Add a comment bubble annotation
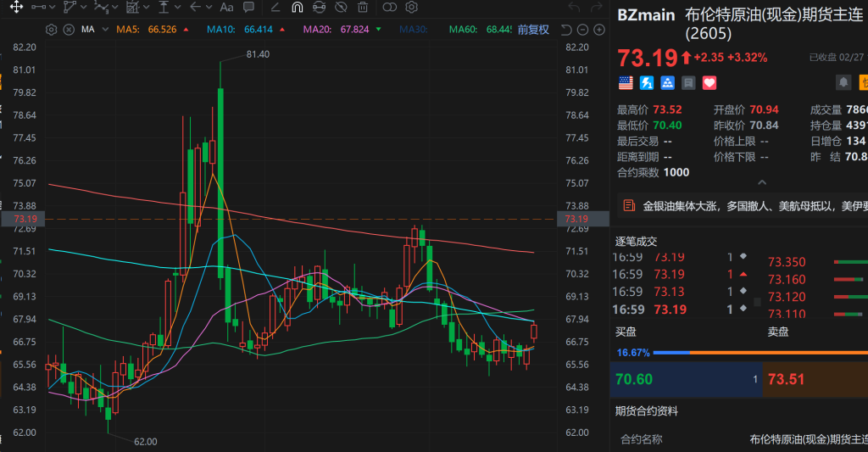The height and width of the screenshot is (452, 868). [248, 8]
